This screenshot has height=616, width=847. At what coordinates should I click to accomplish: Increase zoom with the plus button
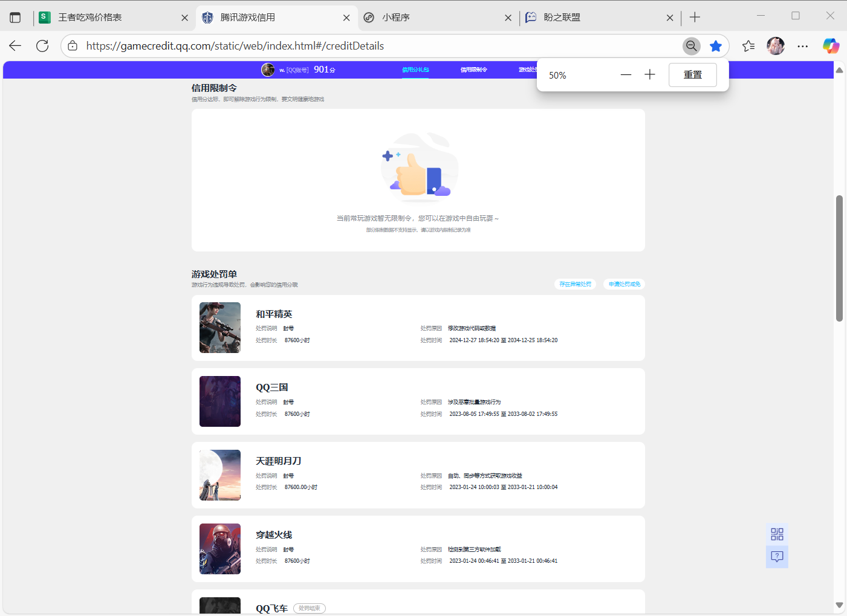650,75
